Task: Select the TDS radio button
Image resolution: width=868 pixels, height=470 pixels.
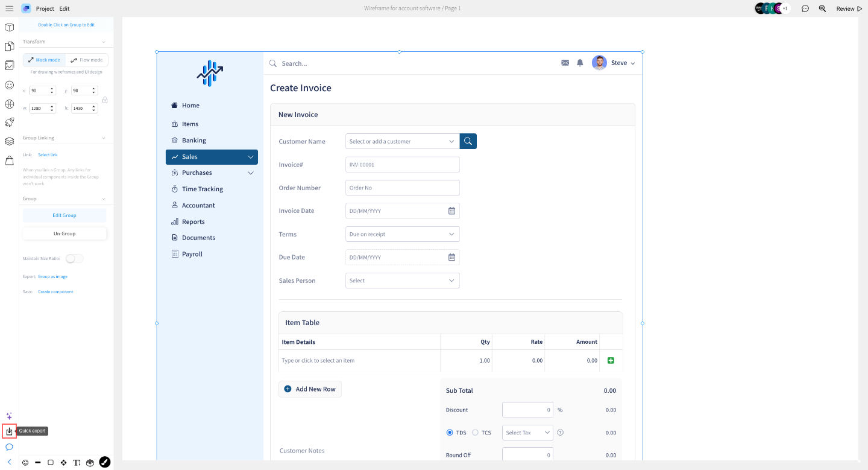Action: pyautogui.click(x=450, y=433)
